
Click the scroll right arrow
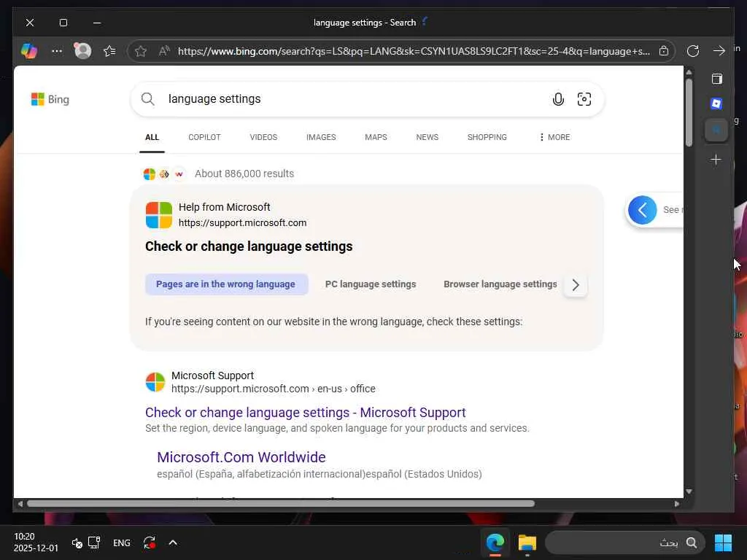677,504
